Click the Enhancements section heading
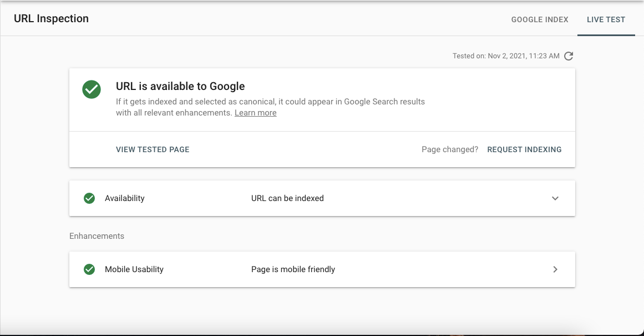The image size is (644, 336). pos(97,236)
